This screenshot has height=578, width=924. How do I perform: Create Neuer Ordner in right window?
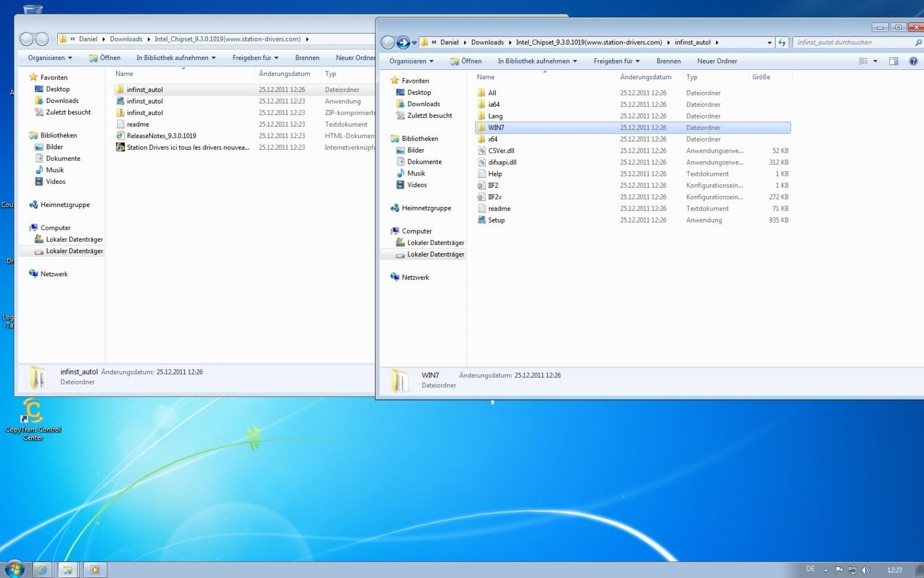[x=717, y=61]
